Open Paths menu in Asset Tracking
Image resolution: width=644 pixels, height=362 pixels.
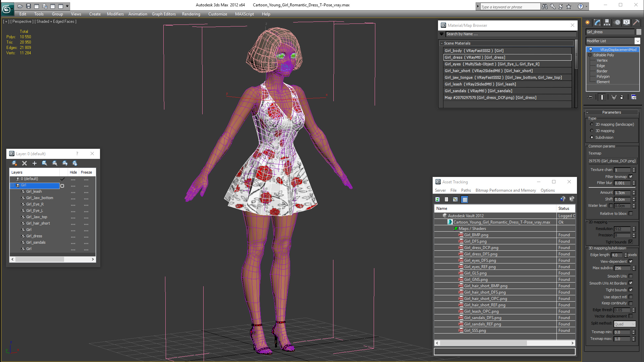466,190
